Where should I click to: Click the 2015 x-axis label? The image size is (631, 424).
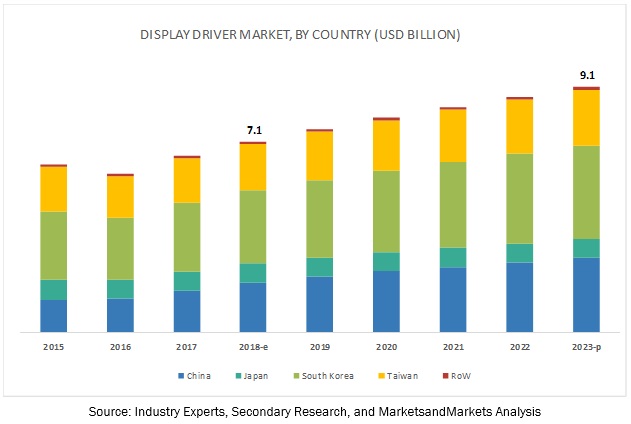pyautogui.click(x=53, y=346)
